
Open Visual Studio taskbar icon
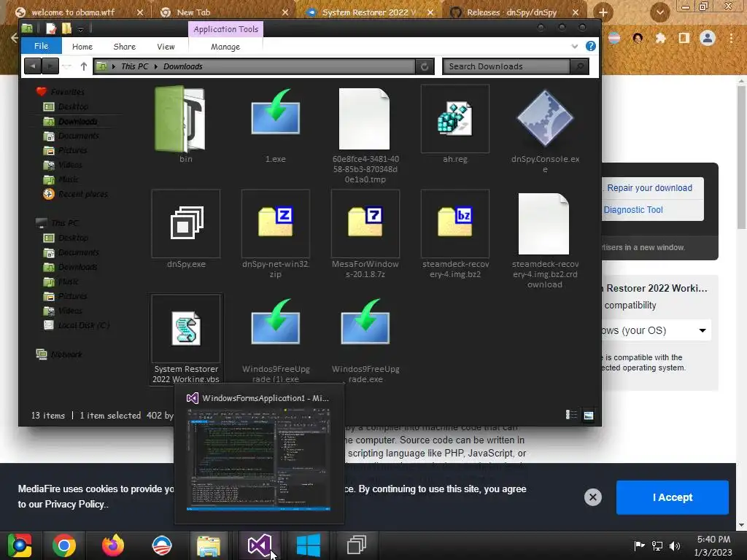[259, 545]
